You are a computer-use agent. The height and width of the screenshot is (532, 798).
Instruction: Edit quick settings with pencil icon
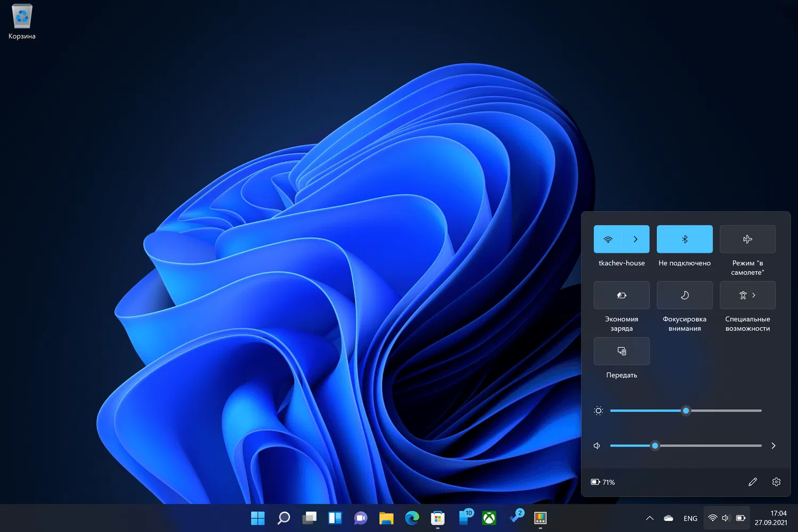pyautogui.click(x=752, y=482)
